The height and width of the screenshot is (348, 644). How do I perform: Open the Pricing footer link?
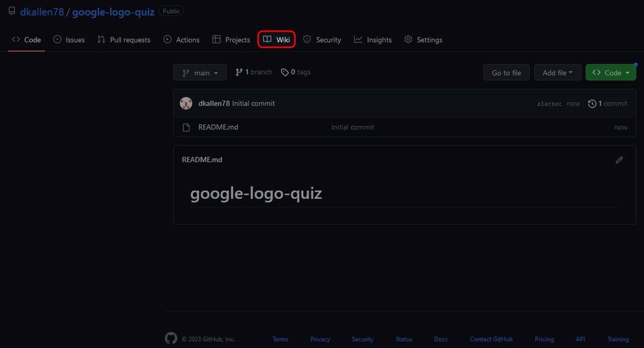coord(544,339)
